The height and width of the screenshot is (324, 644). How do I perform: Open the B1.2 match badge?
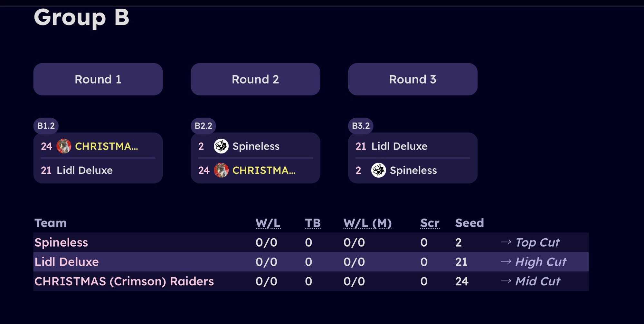tap(46, 126)
